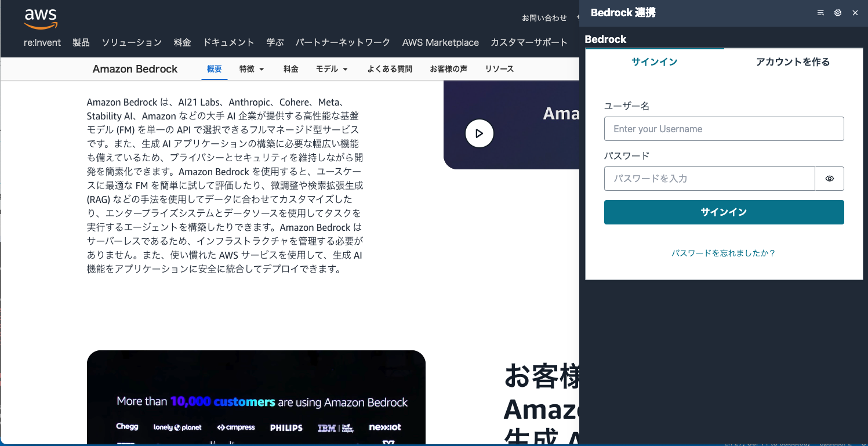Screen dimensions: 868x446
Task: Click the サインイン button
Action: [x=724, y=212]
